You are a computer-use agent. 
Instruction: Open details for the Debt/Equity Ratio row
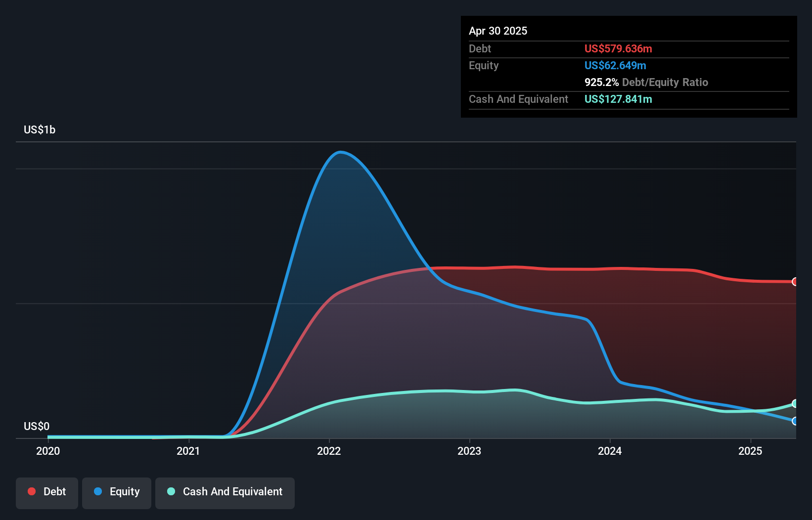click(646, 82)
